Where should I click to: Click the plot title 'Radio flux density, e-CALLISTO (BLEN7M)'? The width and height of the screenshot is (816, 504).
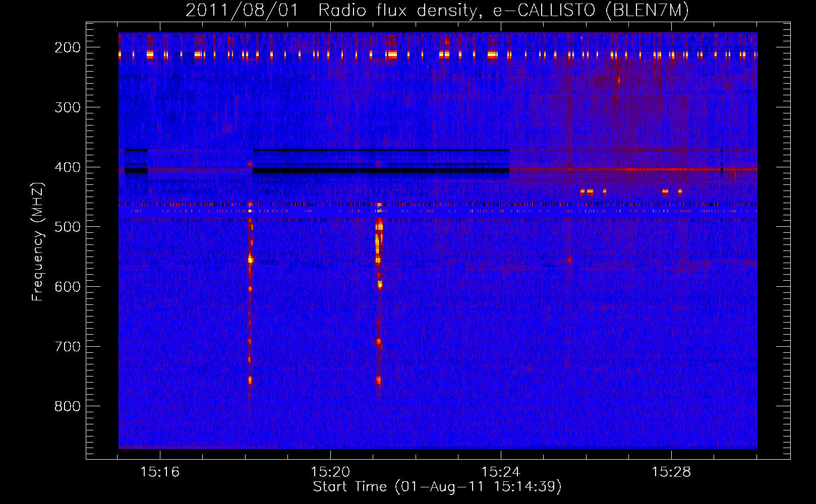(504, 10)
